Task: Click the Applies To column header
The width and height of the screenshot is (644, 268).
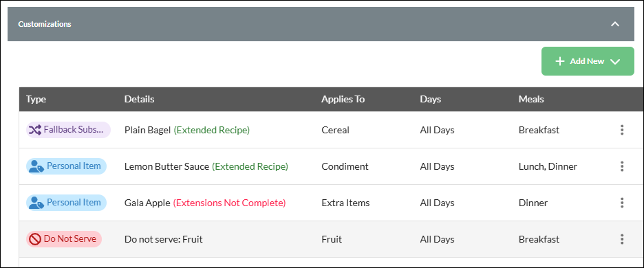Action: point(343,100)
